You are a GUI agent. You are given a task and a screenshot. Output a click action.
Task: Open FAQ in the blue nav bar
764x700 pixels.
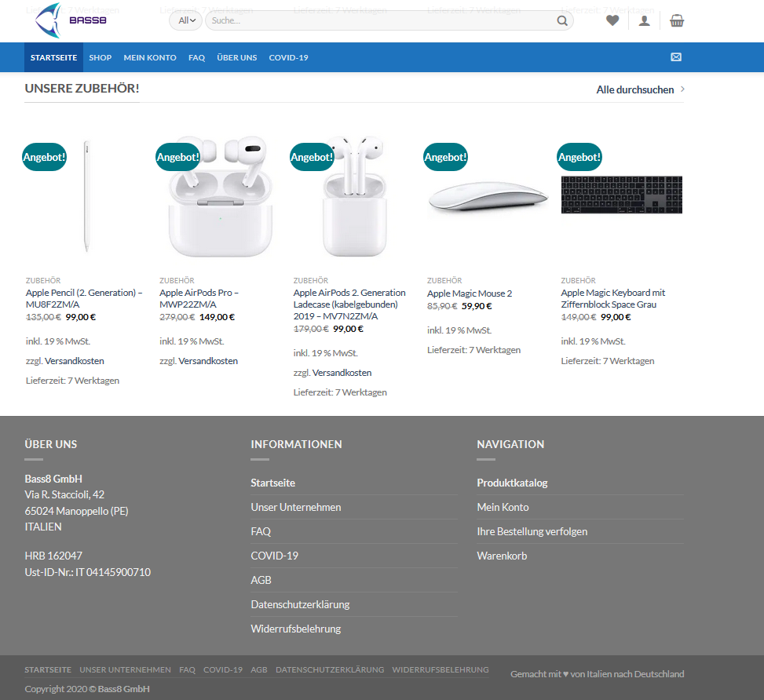pos(197,57)
